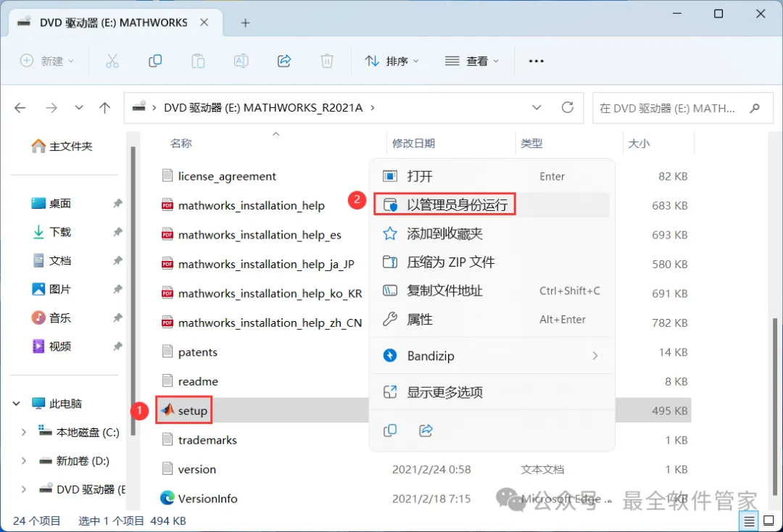The width and height of the screenshot is (783, 532).
Task: Choose 添加到收藏夹 in context menu
Action: (x=492, y=233)
